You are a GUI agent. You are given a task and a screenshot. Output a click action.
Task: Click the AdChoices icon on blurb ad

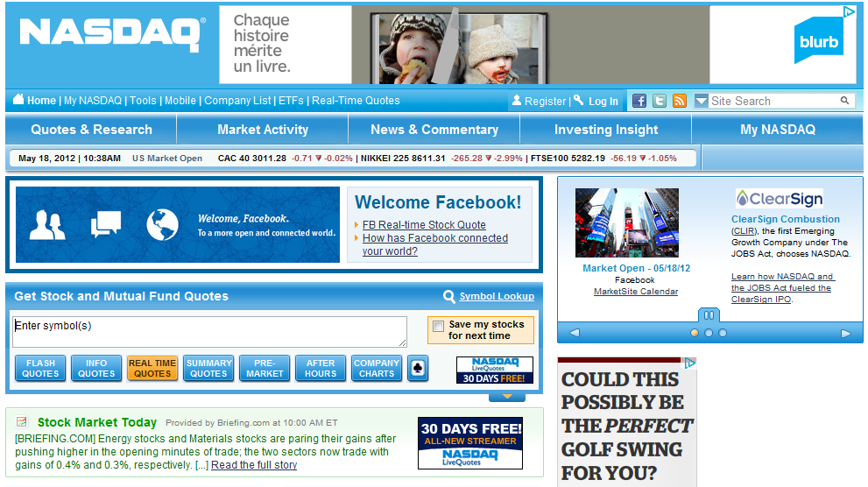point(849,11)
